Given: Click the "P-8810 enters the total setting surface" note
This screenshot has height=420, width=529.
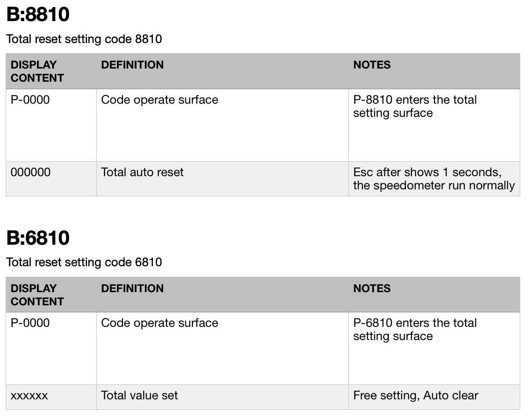Looking at the screenshot, I should point(415,106).
